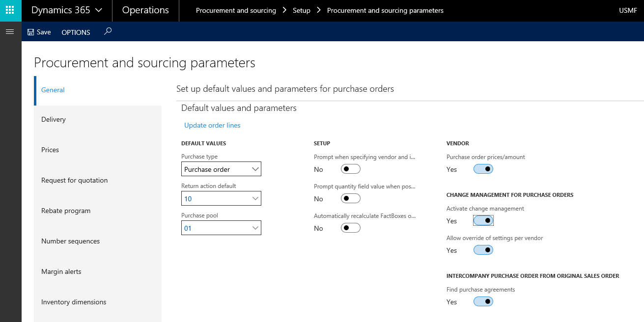This screenshot has width=644, height=322.
Task: Switch to the Delivery tab
Action: (x=54, y=119)
